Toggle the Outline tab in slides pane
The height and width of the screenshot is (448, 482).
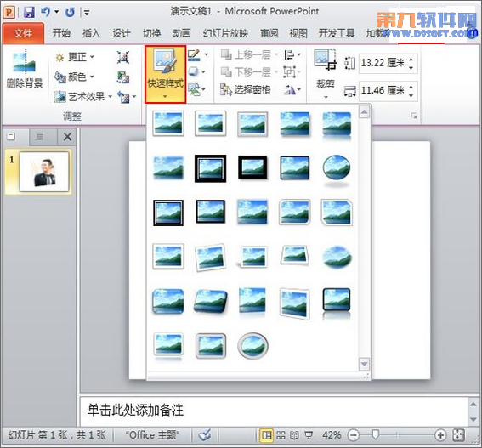point(39,136)
